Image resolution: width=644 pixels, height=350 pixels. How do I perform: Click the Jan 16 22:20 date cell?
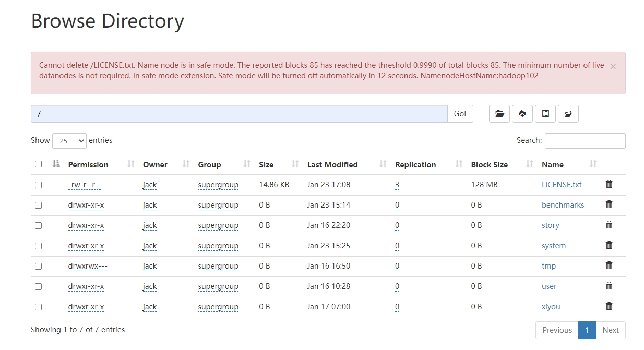tap(329, 225)
